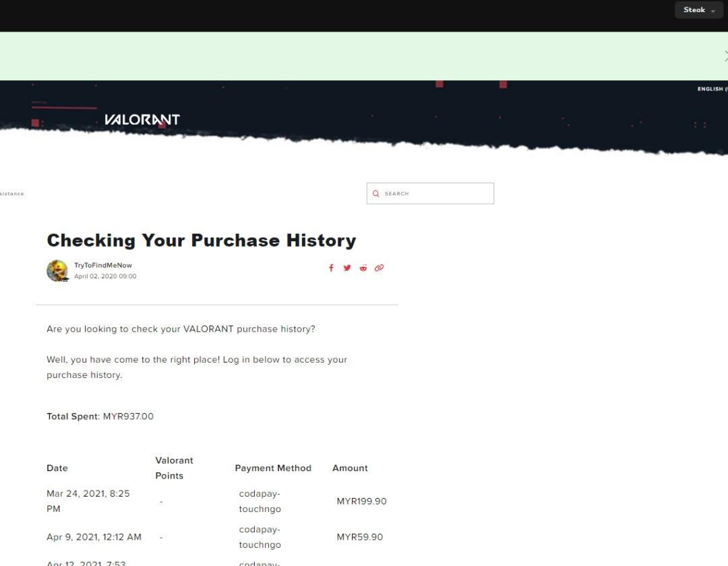Click the Total Spent MYR937.00 text
Image resolution: width=728 pixels, height=566 pixels.
pyautogui.click(x=100, y=416)
